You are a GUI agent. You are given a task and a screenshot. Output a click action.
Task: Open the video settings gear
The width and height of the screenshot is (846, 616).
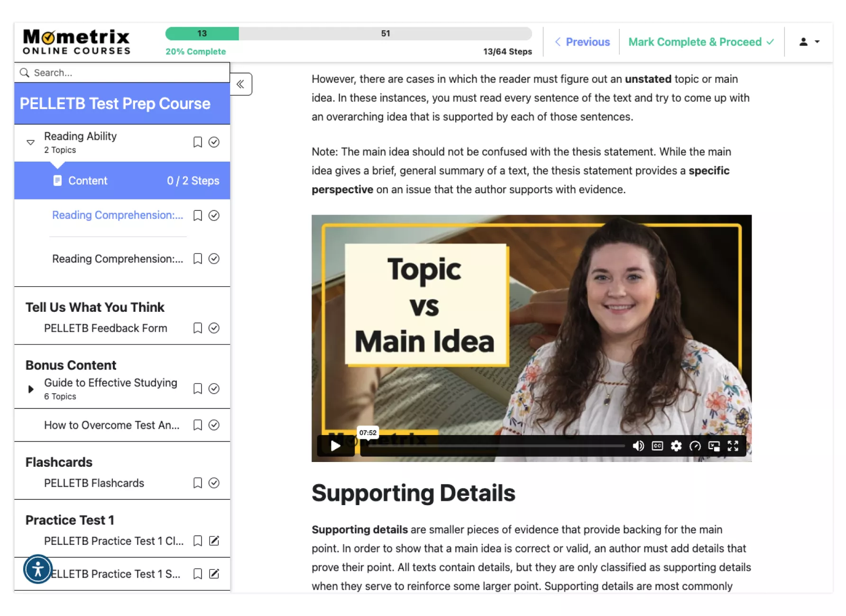(x=676, y=446)
